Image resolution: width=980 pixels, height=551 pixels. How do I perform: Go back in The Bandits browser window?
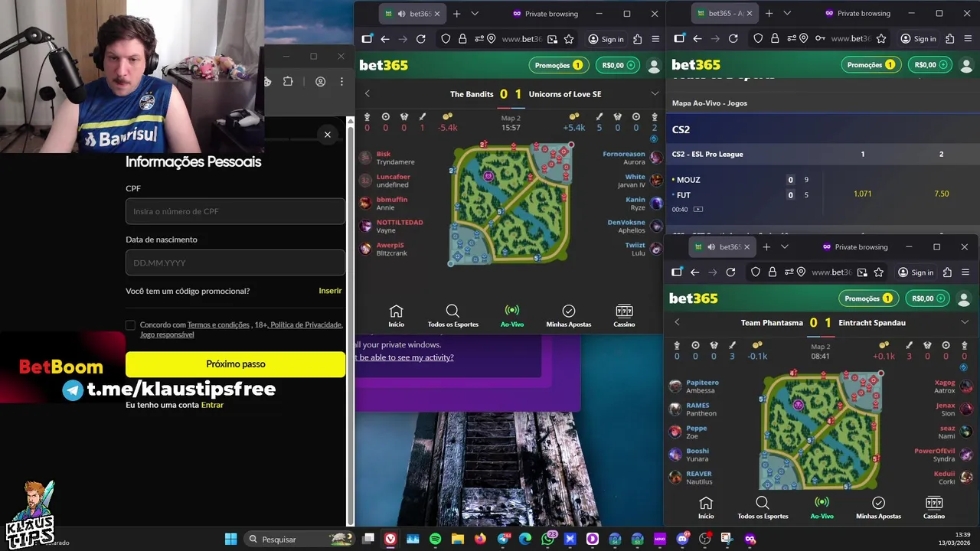tap(385, 39)
